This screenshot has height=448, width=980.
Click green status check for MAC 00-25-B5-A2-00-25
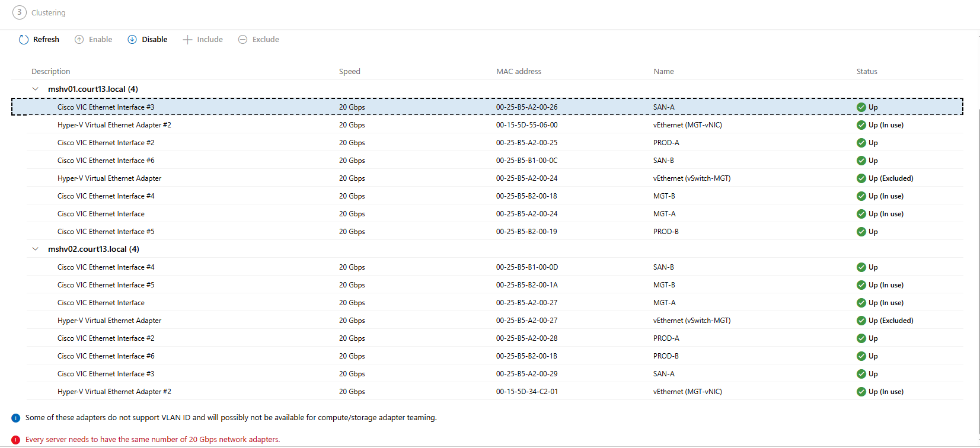coord(861,143)
